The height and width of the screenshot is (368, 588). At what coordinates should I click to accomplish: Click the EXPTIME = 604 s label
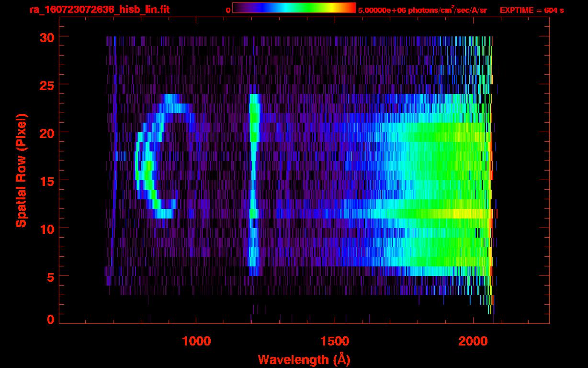(531, 10)
